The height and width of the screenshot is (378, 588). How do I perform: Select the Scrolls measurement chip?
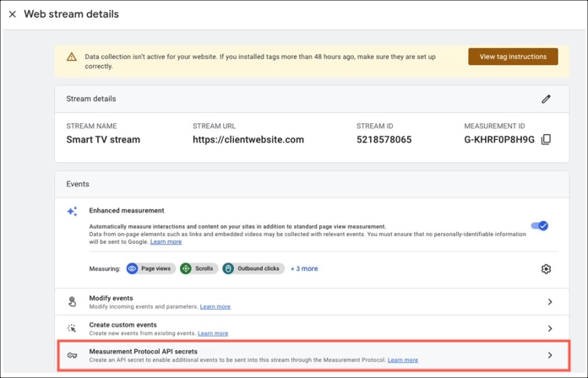199,268
